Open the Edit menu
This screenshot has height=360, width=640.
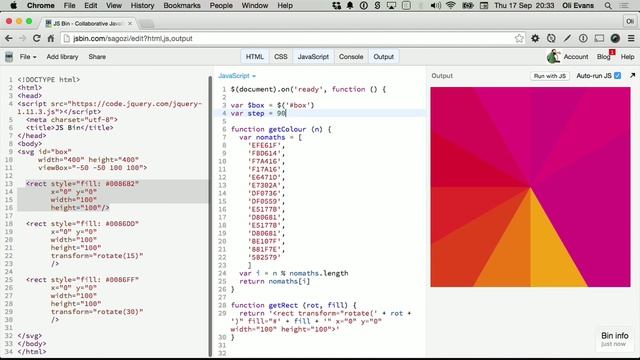[x=91, y=6]
